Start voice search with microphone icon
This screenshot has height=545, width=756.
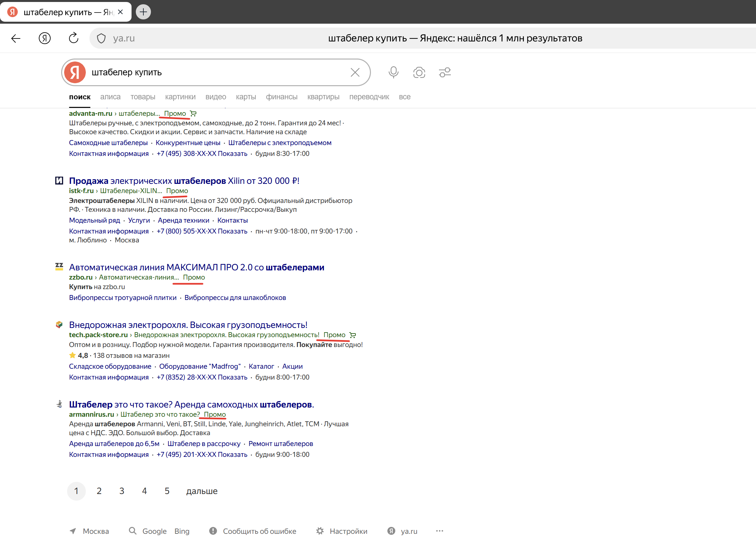pyautogui.click(x=393, y=72)
